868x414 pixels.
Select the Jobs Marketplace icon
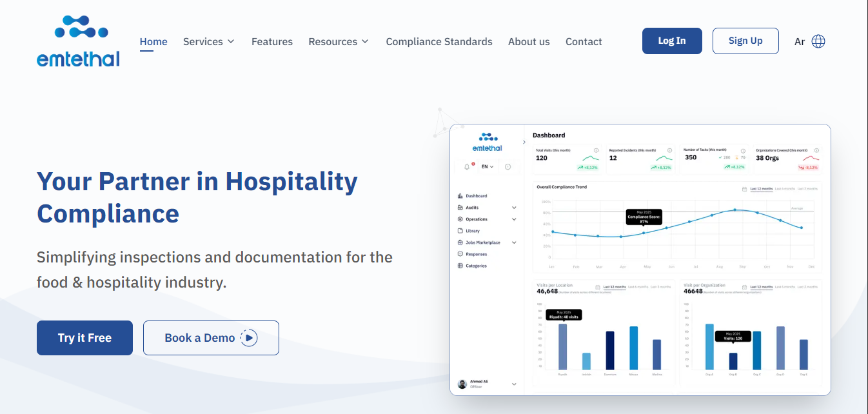[x=460, y=242]
